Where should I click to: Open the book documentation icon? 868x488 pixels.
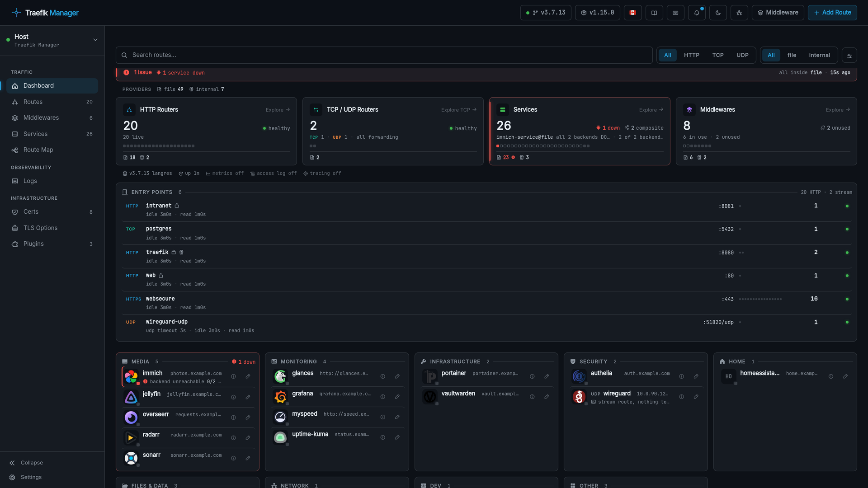pyautogui.click(x=654, y=13)
